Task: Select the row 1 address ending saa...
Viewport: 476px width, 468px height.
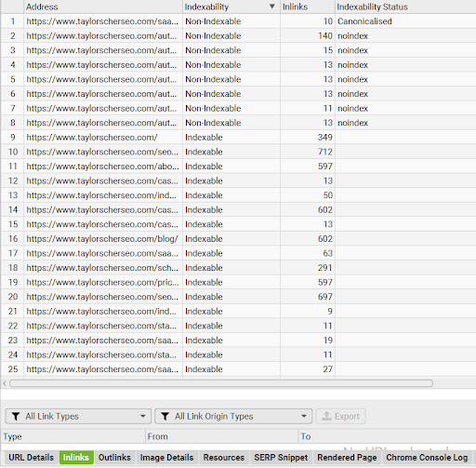Action: pyautogui.click(x=102, y=21)
